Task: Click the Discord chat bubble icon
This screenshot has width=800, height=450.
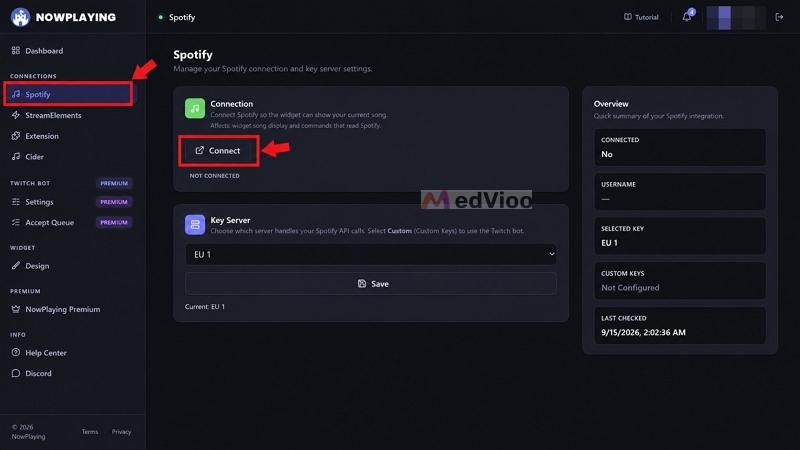Action: (16, 373)
